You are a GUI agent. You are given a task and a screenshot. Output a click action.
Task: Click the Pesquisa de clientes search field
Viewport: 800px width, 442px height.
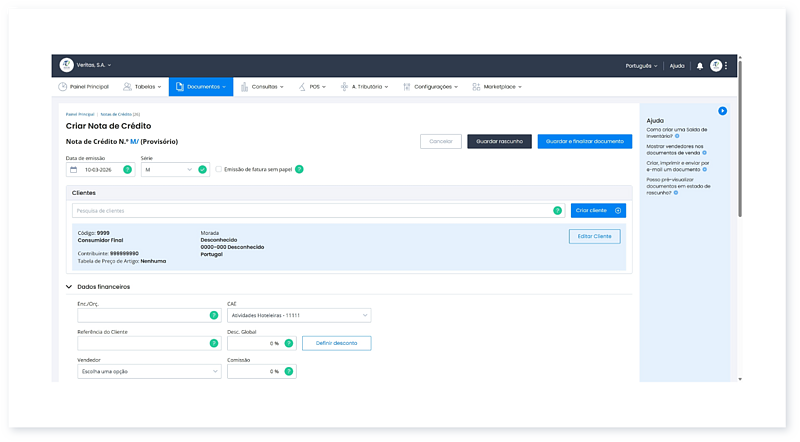(x=310, y=211)
